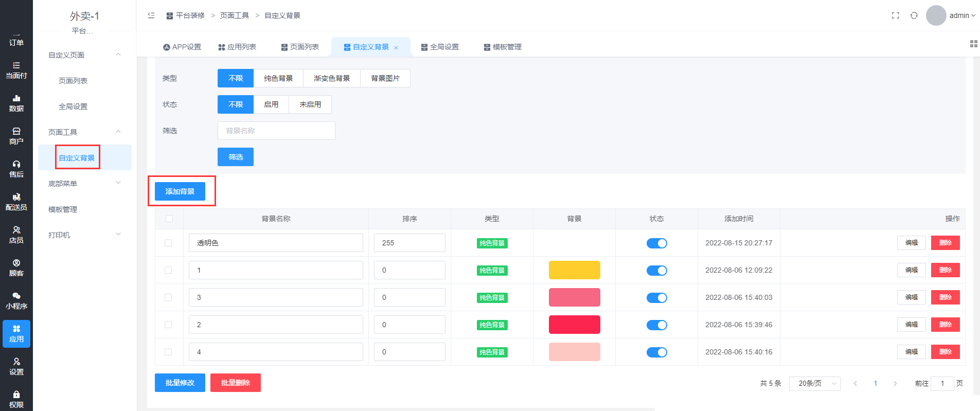Open the 店员 clerk sidebar icon
980x411 pixels.
[16, 235]
